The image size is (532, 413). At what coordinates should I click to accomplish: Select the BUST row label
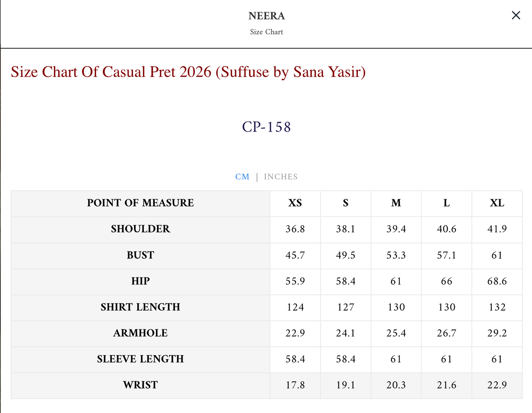140,255
